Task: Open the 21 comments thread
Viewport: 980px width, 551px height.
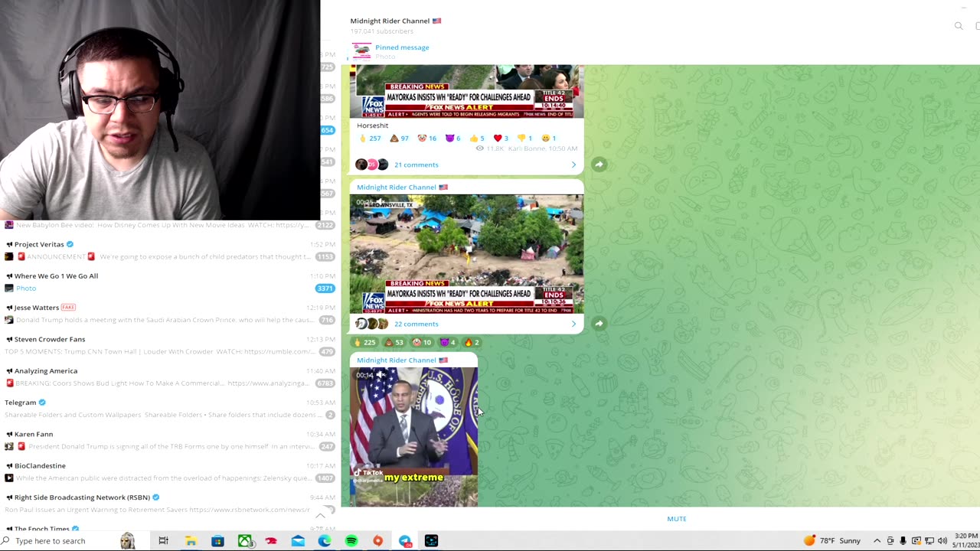Action: tap(416, 165)
